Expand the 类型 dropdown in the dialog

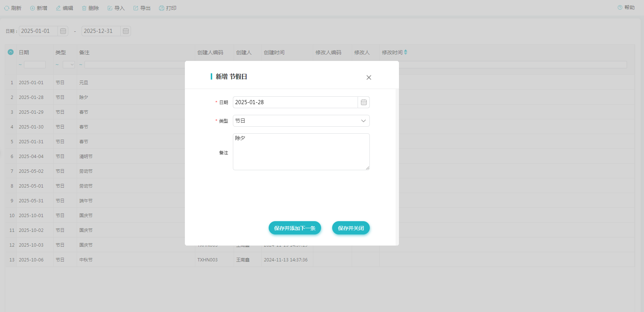(x=363, y=121)
